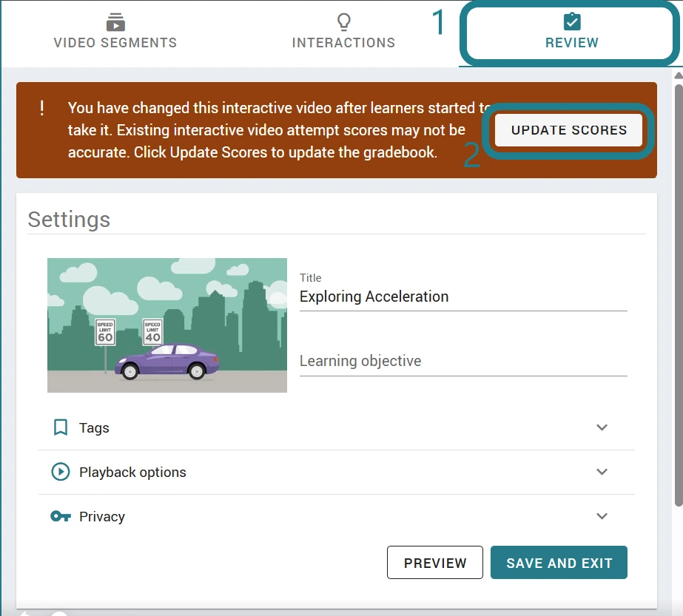Click the Tags row label

[94, 428]
